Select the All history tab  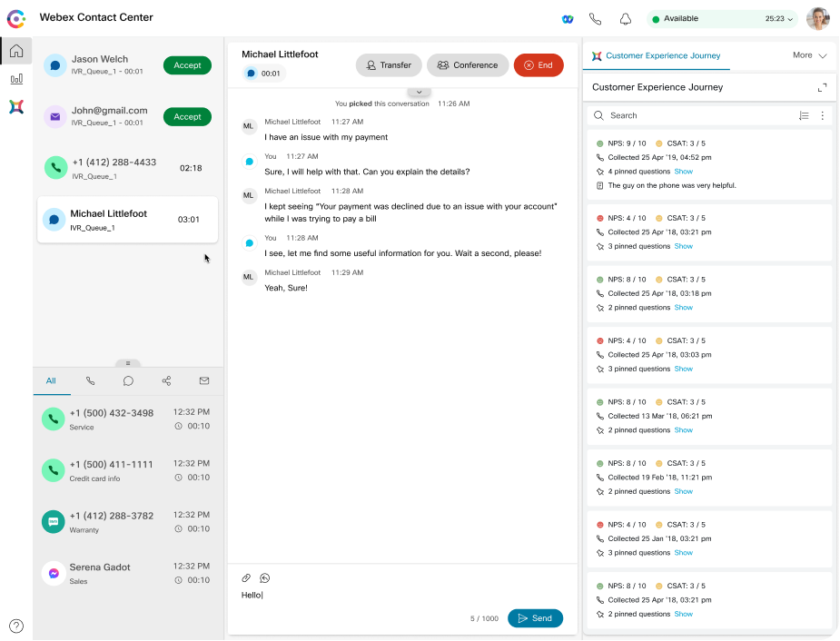51,380
